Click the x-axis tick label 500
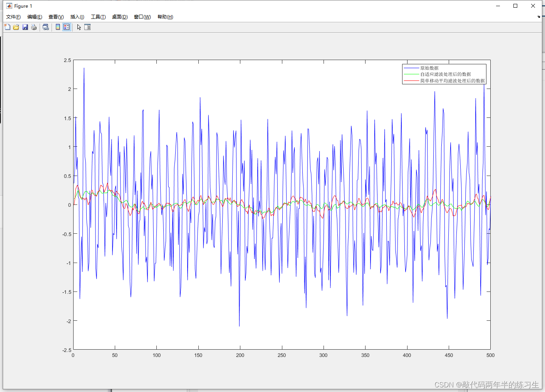545x392 pixels. pyautogui.click(x=490, y=355)
